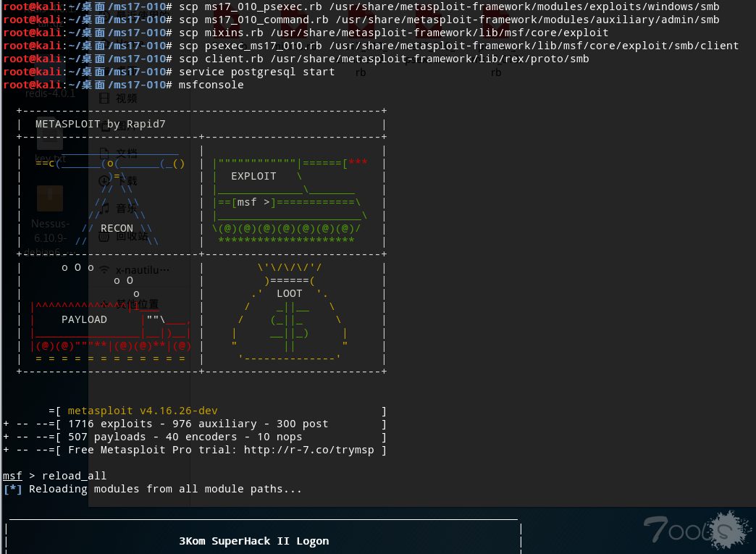Click the RECON label in the banner
This screenshot has height=554, width=756.
(x=117, y=228)
